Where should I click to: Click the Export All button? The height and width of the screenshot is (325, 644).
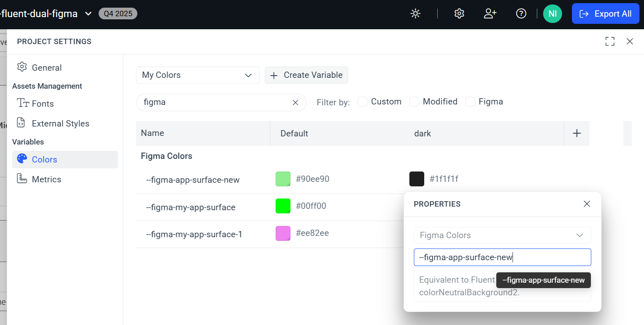tap(605, 14)
